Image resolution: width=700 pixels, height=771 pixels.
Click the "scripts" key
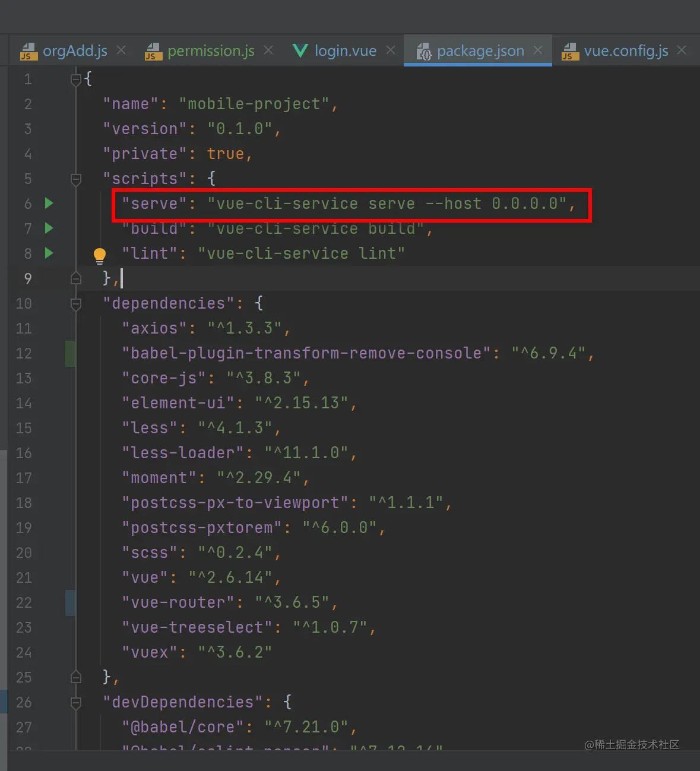145,179
